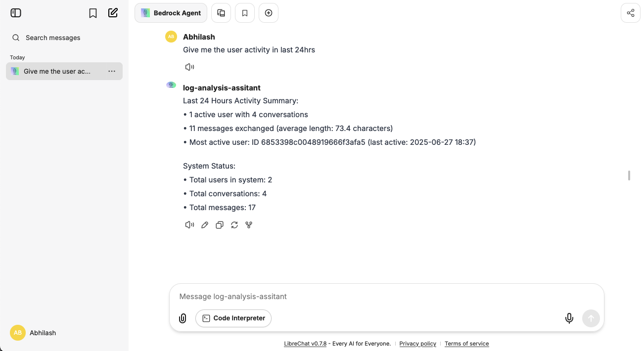Screen dimensions: 644x351
Task: Open the Abhilash account menu
Action: click(x=33, y=332)
